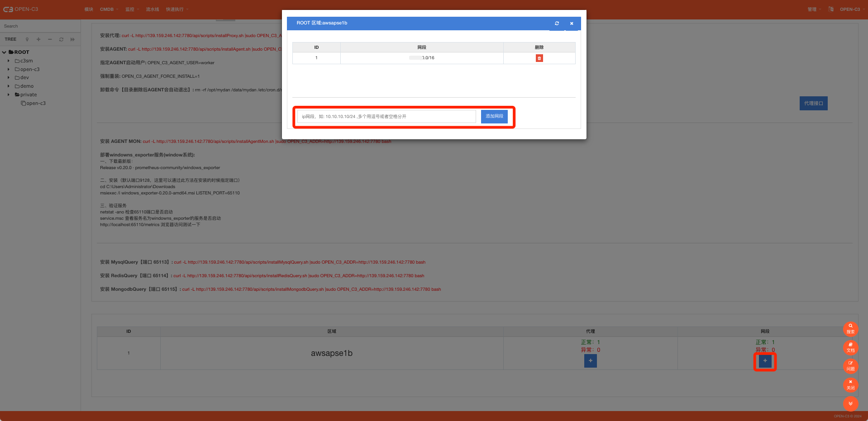Screen dimensions: 868x421
Task: Click the tree remove node minus icon
Action: point(50,39)
